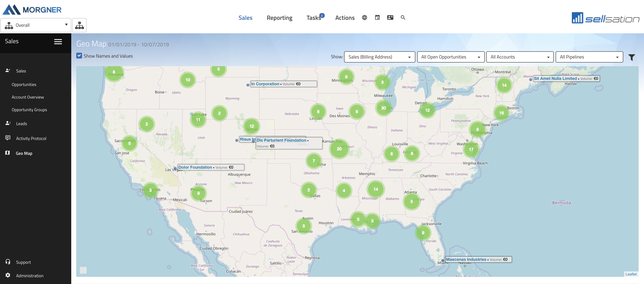Click the Chicago cluster marker showing 30

coord(384,108)
